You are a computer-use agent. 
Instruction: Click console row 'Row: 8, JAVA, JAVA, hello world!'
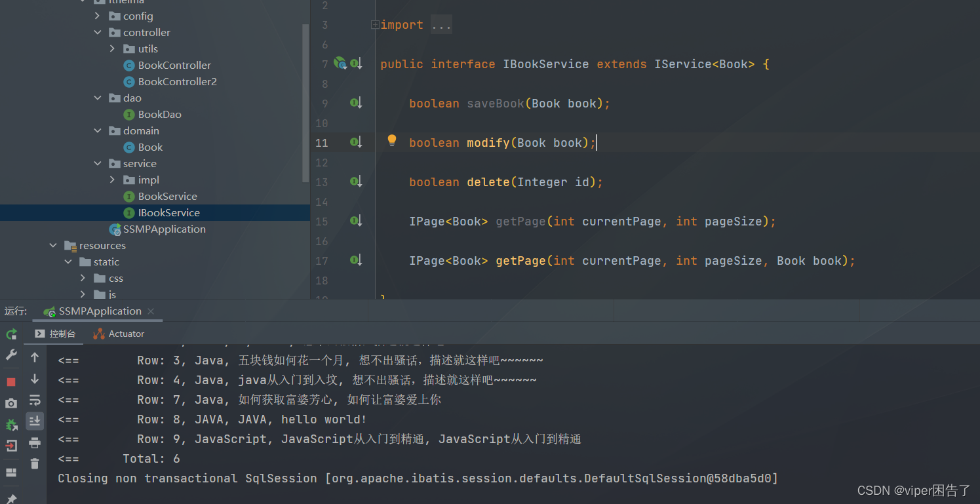pyautogui.click(x=252, y=419)
